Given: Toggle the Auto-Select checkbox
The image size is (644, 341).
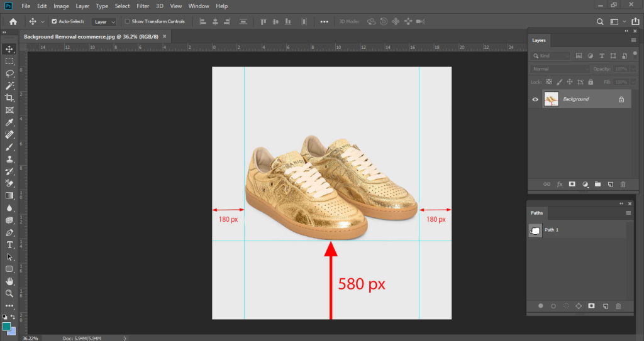Looking at the screenshot, I should point(54,21).
